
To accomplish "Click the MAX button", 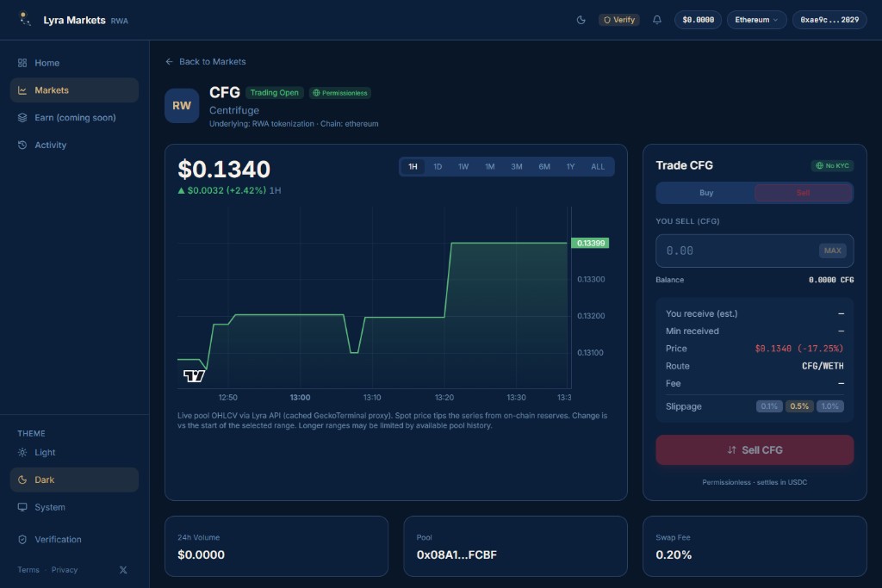I will click(832, 251).
